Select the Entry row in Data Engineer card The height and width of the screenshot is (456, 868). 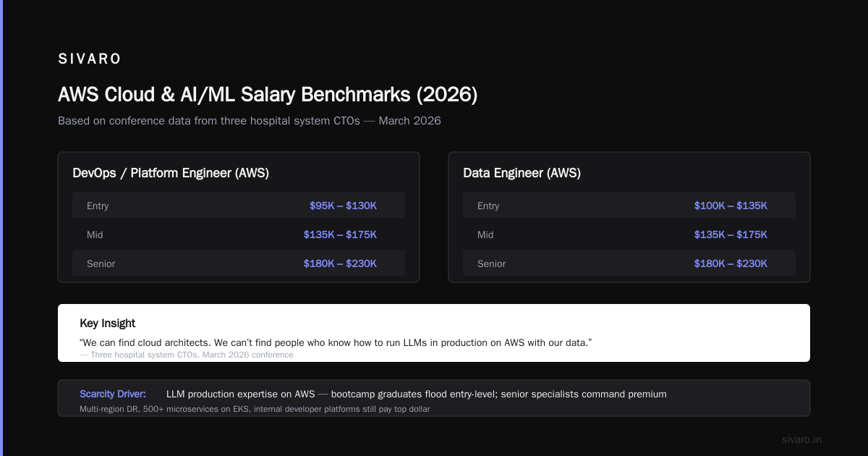[x=629, y=206]
